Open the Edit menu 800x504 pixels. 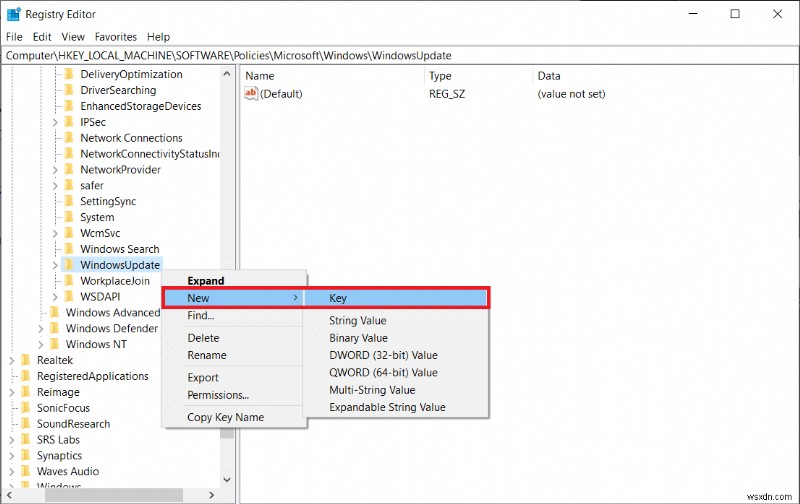[42, 37]
